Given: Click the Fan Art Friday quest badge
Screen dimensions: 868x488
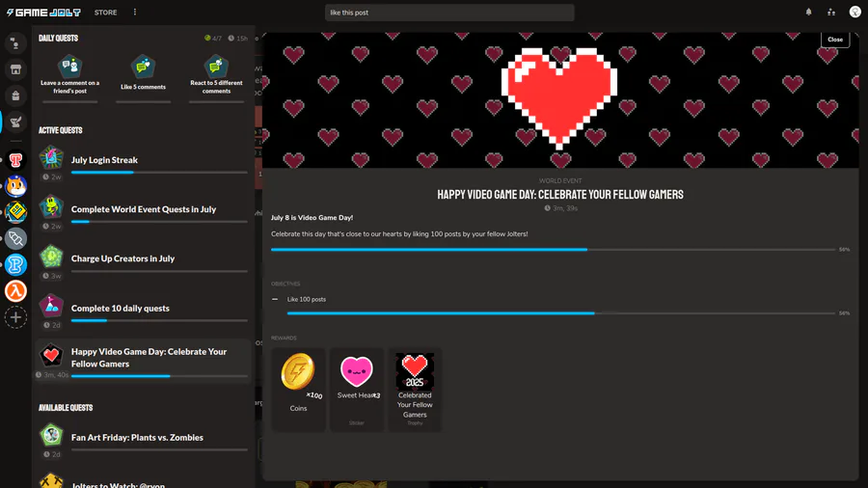Looking at the screenshot, I should (51, 435).
